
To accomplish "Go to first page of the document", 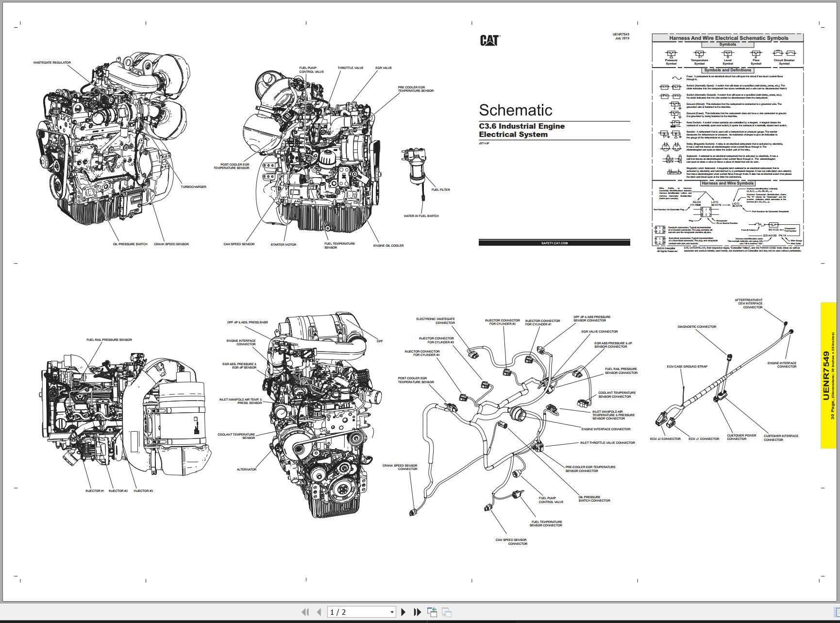I will click(305, 612).
